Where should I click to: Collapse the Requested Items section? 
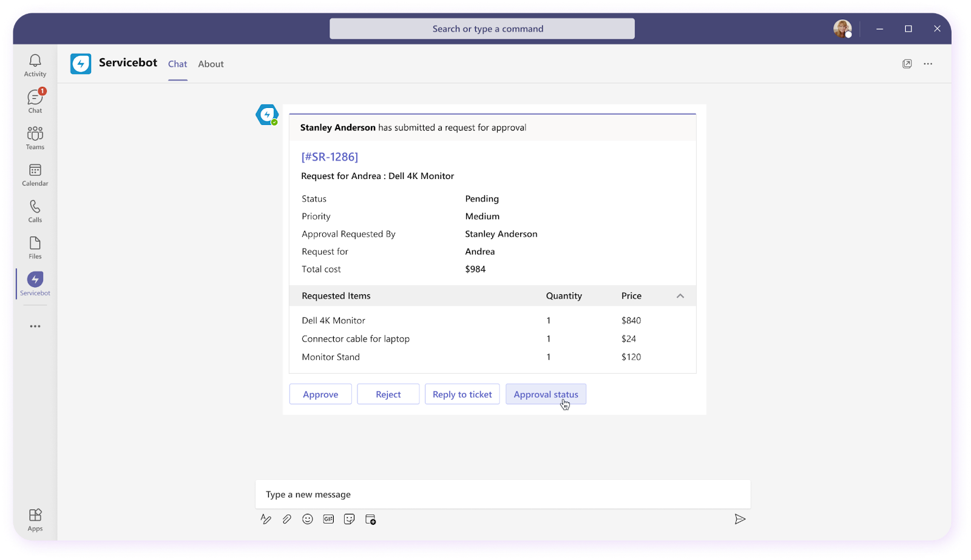point(680,296)
